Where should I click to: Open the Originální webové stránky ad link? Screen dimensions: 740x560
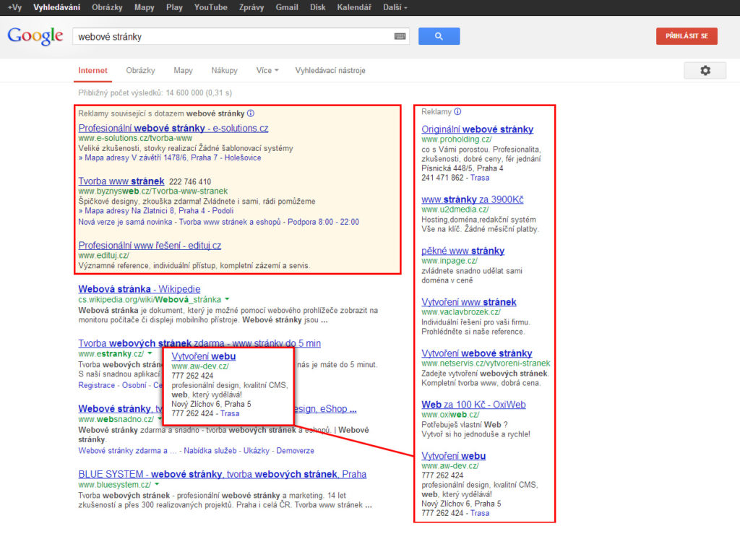pos(477,129)
